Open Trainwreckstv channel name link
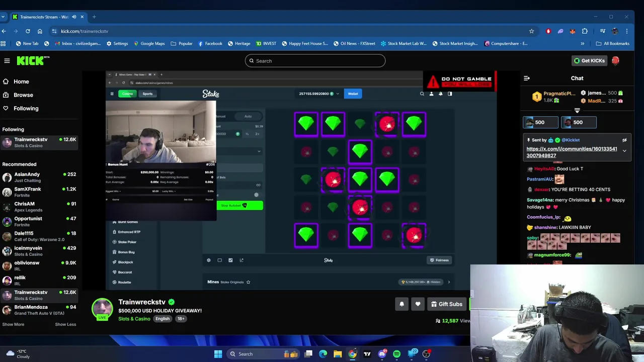 tap(142, 302)
